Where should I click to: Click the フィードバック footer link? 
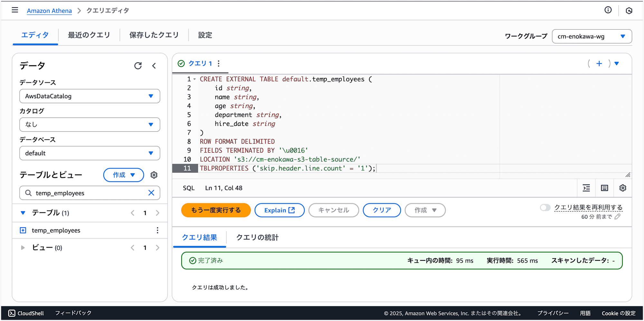click(x=73, y=313)
